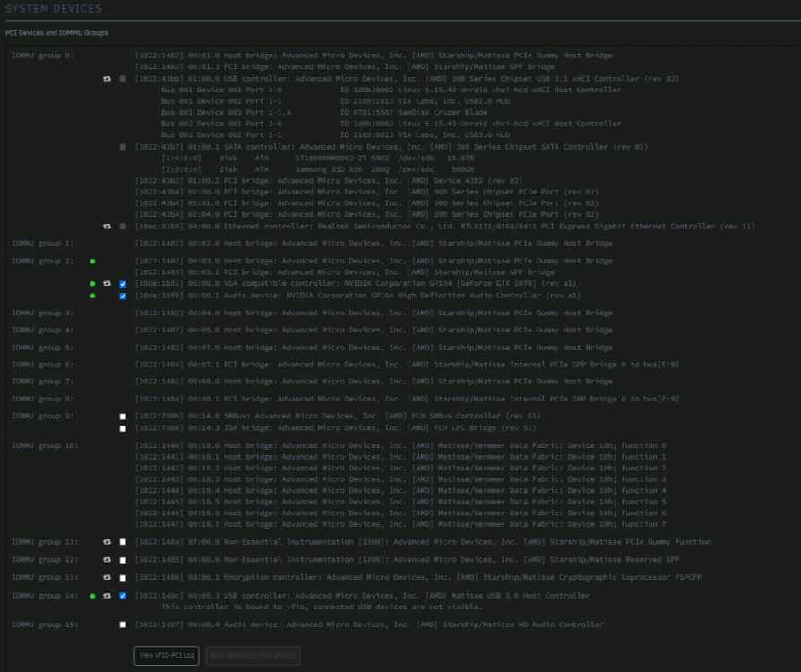Click the 00:07.1 Internal PCIe GPP Bridge row
Image resolution: width=801 pixels, height=672 pixels.
point(407,365)
